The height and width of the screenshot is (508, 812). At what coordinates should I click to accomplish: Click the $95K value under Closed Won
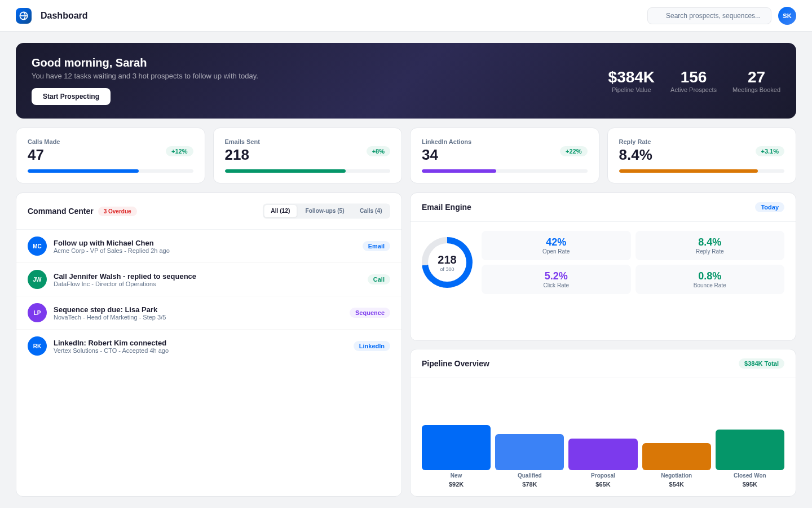(x=750, y=484)
